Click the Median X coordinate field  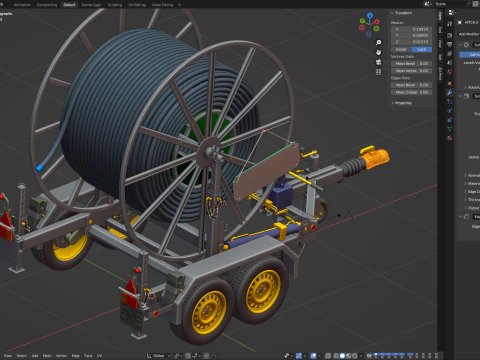[x=412, y=29]
